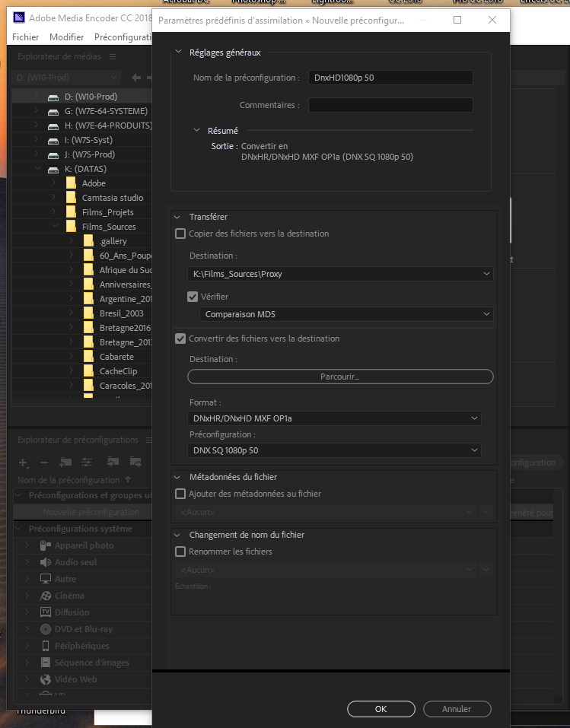Uncheck the Vérifier checkbox

193,297
